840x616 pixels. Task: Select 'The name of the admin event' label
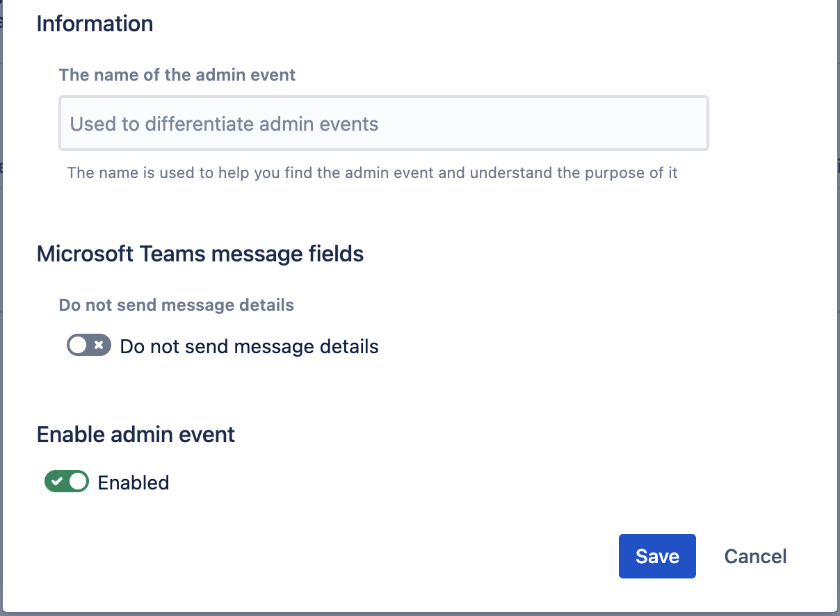pyautogui.click(x=177, y=75)
